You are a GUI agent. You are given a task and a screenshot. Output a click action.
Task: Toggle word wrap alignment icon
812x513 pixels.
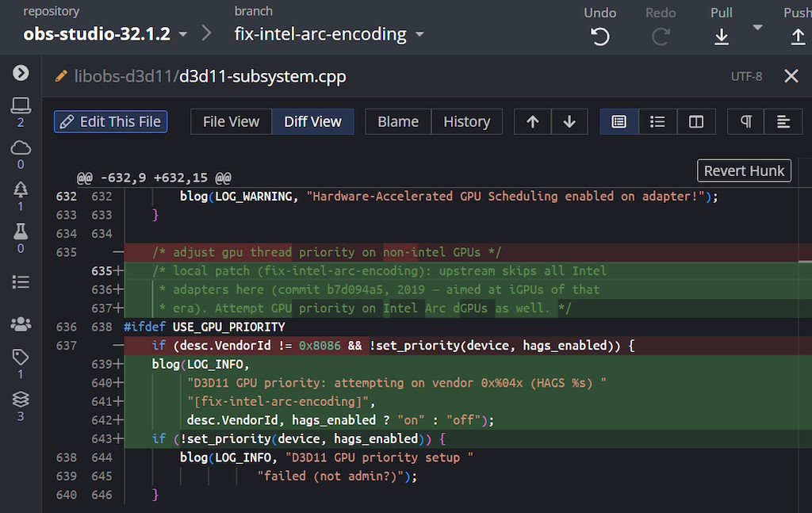tap(783, 121)
